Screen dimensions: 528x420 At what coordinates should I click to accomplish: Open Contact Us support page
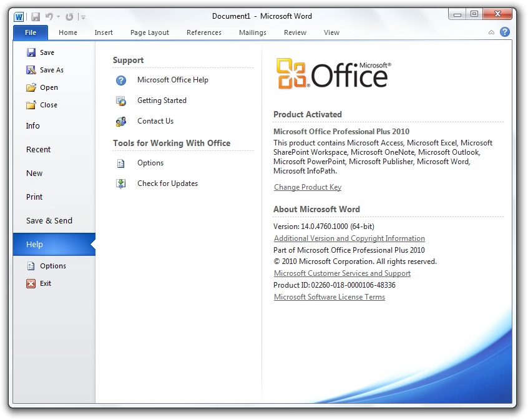coord(155,121)
